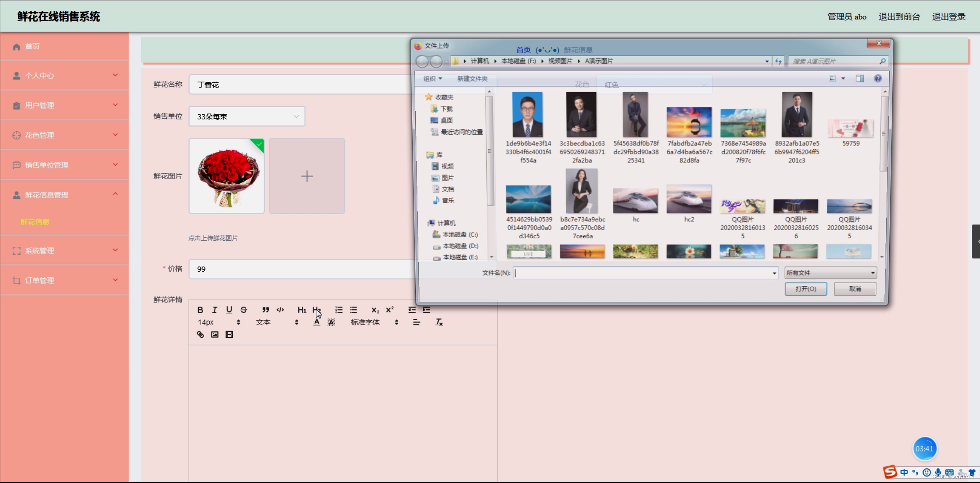Open the text color picker

click(317, 322)
